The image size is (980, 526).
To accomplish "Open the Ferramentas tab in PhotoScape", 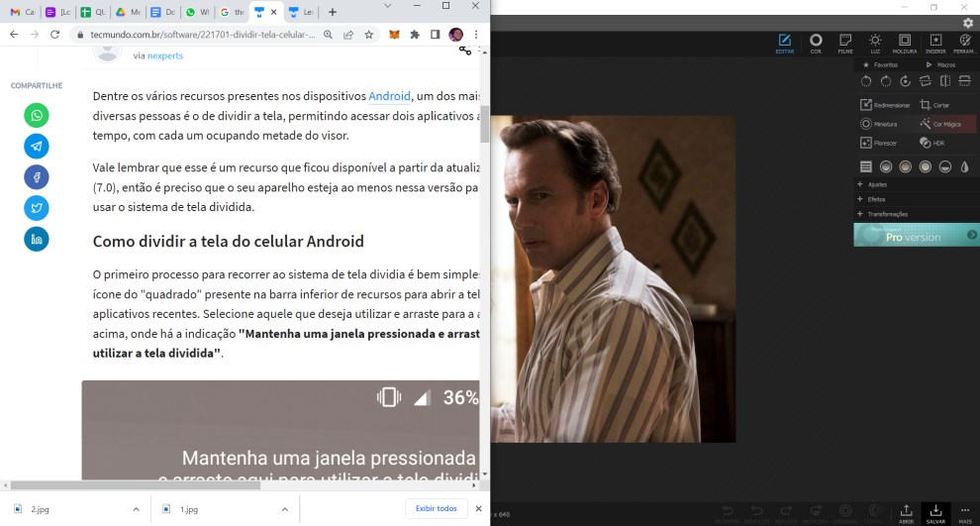I will coord(965,44).
